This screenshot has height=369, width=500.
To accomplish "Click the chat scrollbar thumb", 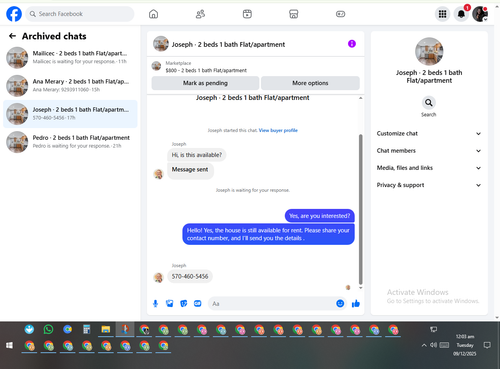I will [x=360, y=209].
